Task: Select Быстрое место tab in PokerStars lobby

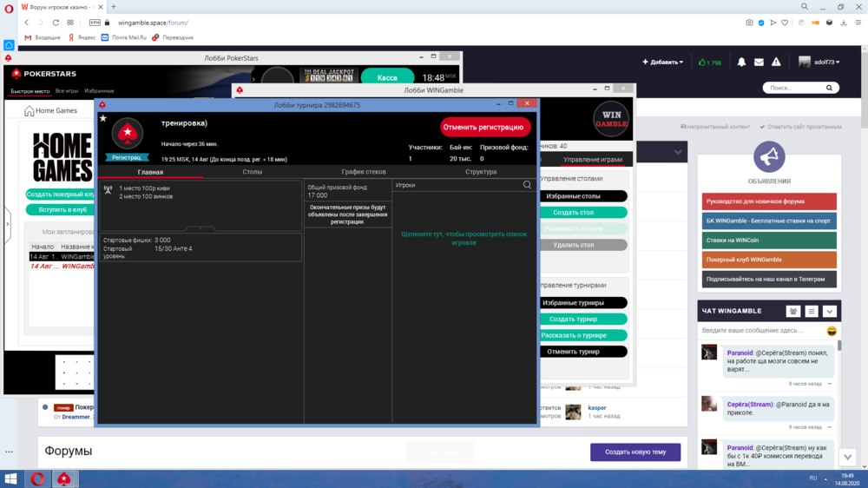Action: click(30, 91)
